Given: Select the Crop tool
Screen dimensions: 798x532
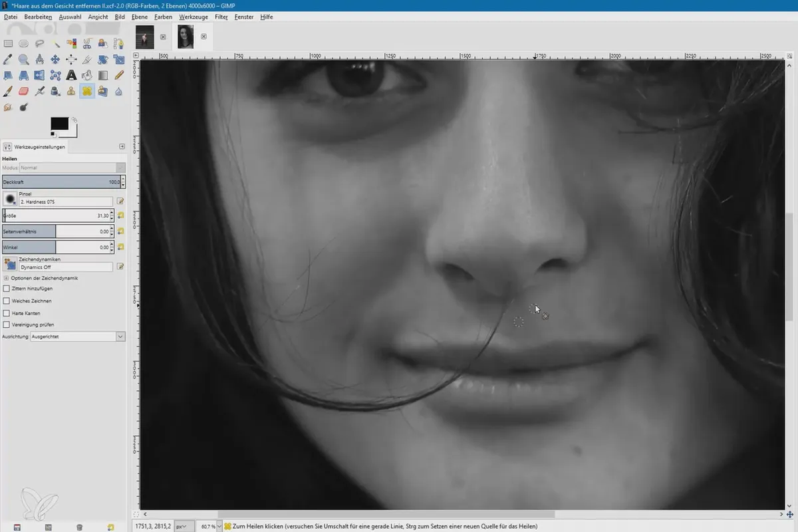Looking at the screenshot, I should [x=87, y=59].
